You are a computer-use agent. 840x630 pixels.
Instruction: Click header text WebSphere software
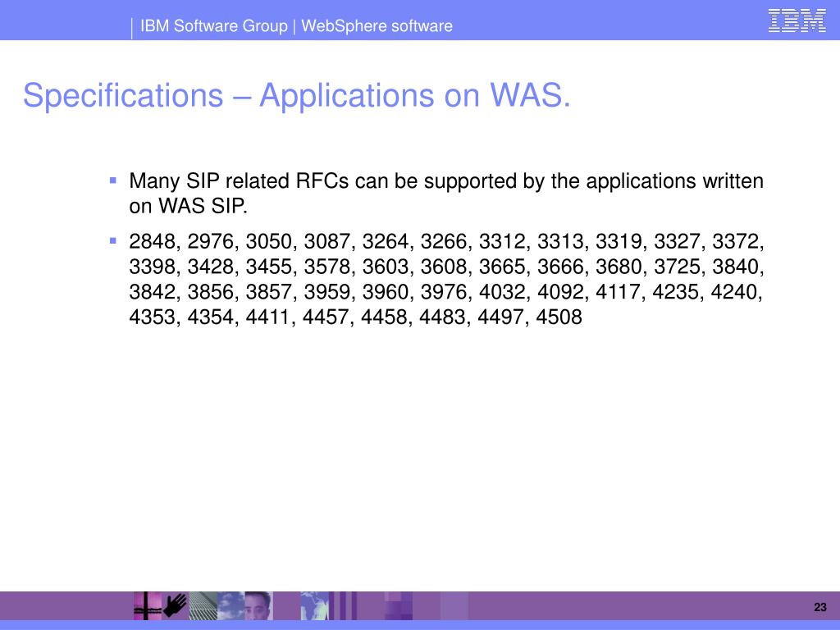(377, 25)
